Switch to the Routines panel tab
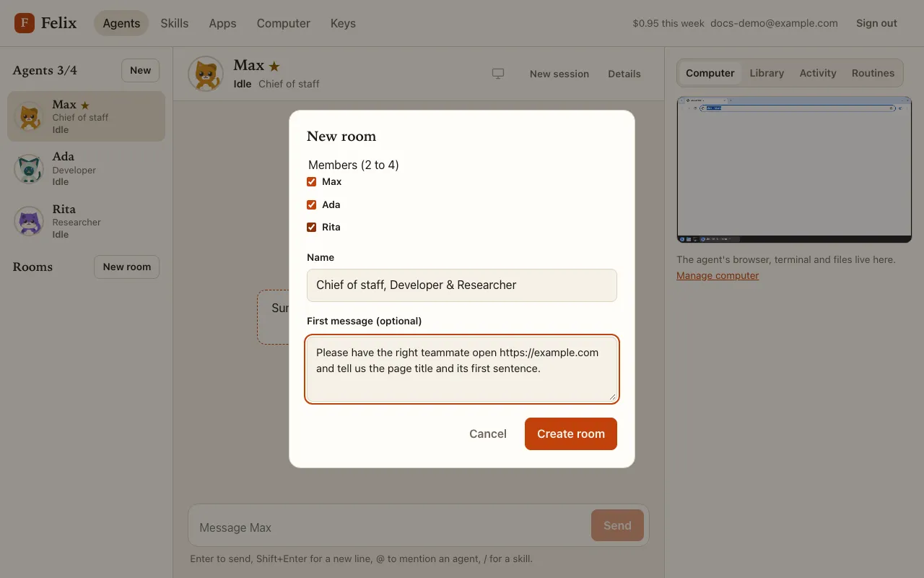 coord(873,73)
